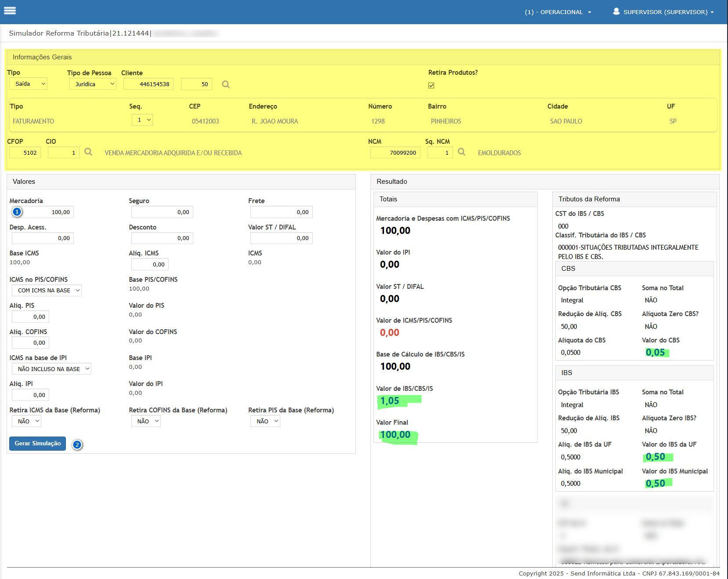The height and width of the screenshot is (579, 728).
Task: Open the ICMS na base de IPI dropdown
Action: click(51, 369)
